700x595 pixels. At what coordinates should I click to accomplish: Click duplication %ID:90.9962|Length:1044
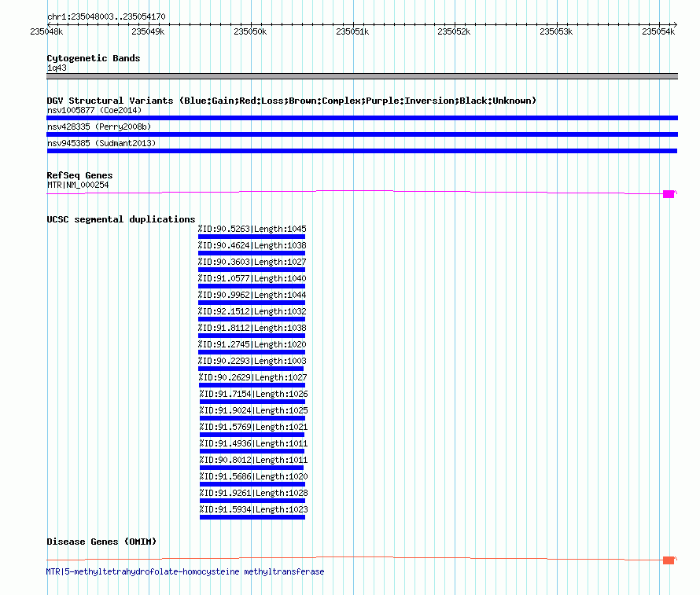(252, 295)
